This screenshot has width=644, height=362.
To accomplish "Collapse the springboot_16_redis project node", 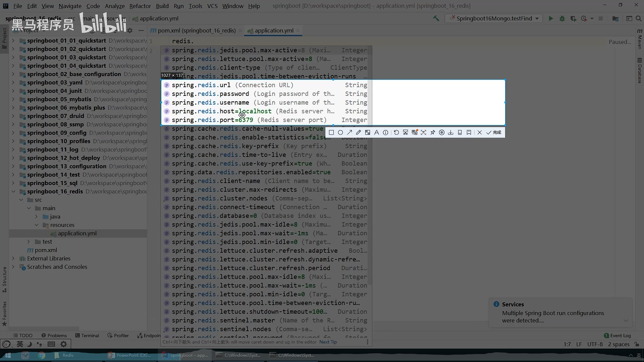I will [13, 192].
